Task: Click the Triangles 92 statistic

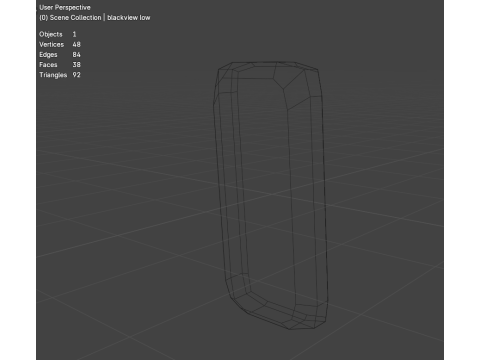Action: (60, 75)
